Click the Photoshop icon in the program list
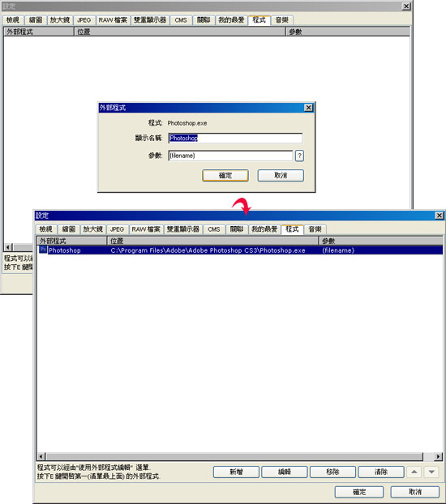Viewport: 446px width, 504px height. [43, 250]
